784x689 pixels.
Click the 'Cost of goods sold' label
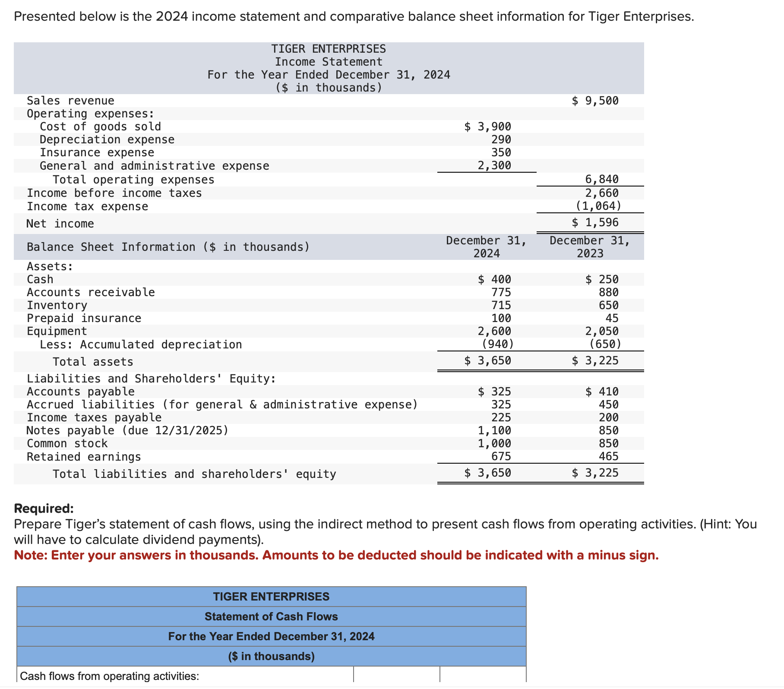click(100, 126)
